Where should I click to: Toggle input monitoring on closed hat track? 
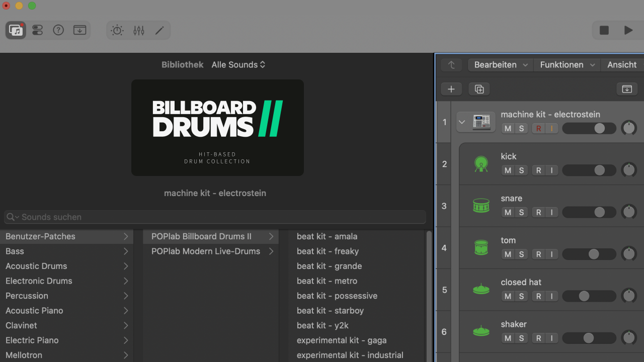(551, 296)
